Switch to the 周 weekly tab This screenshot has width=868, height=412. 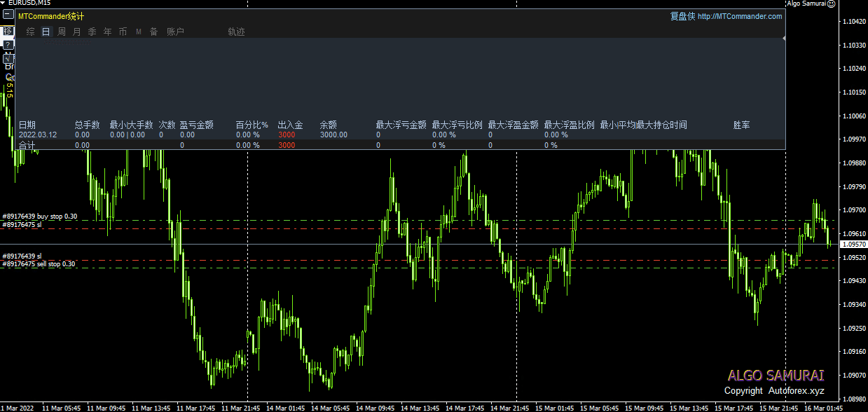pos(62,32)
